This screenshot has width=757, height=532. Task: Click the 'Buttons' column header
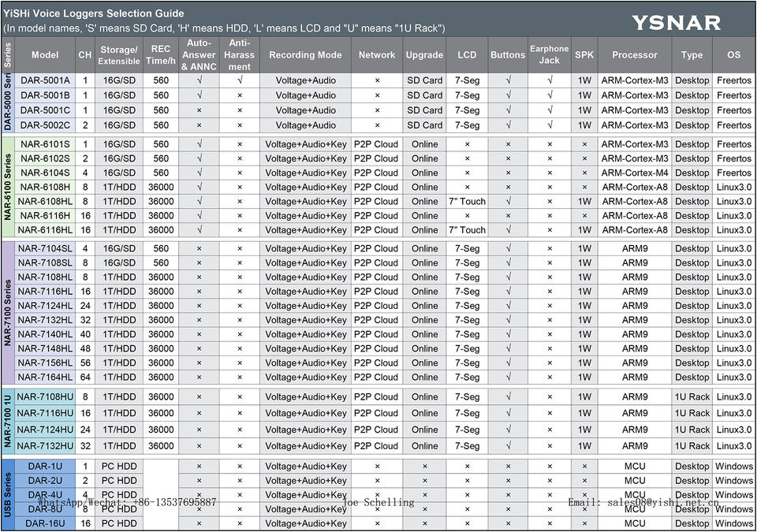[x=508, y=55]
